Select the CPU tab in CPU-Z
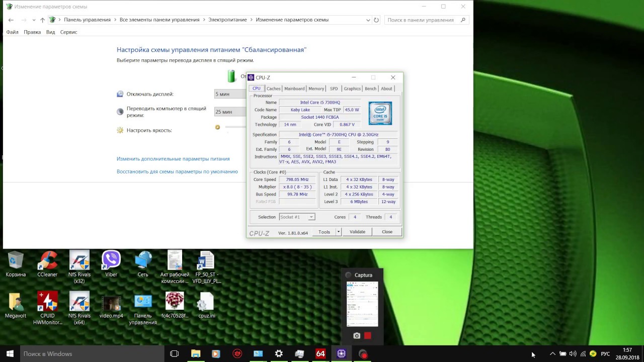 tap(256, 88)
